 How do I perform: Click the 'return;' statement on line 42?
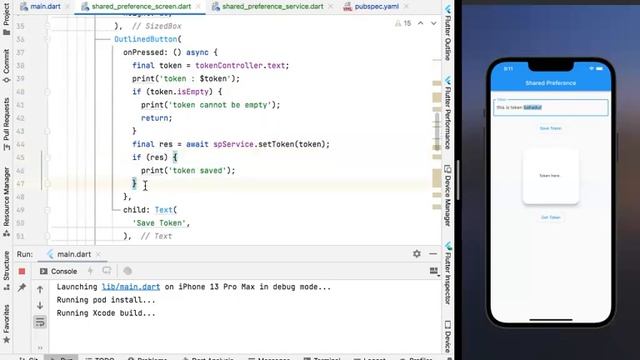157,118
